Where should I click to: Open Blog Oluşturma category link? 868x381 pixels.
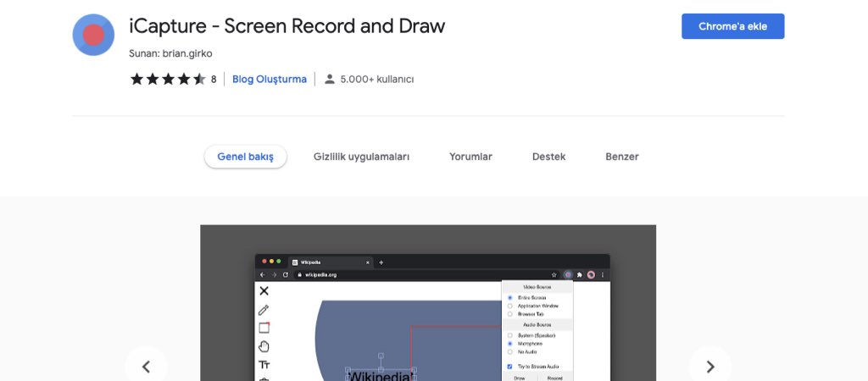coord(269,79)
